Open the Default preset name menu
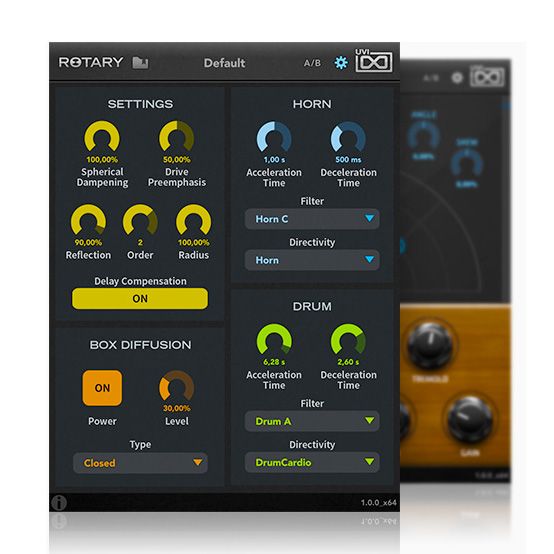Screen dimensions: 554x554 224,63
